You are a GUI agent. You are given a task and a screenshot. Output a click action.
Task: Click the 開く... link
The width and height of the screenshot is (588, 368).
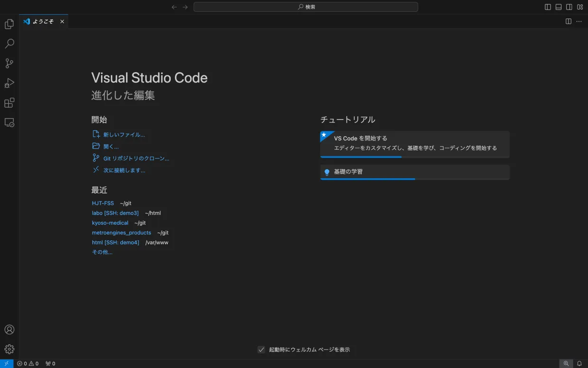point(111,147)
